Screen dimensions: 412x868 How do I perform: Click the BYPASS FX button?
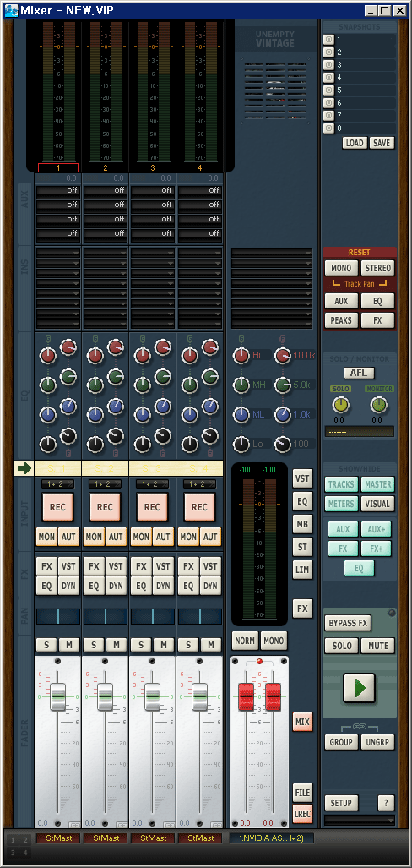click(348, 623)
